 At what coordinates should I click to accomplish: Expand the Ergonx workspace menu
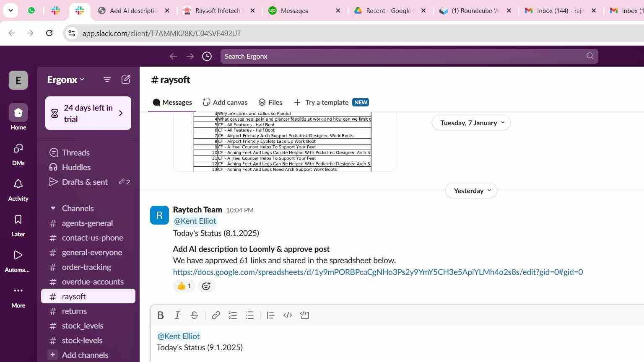(x=66, y=80)
